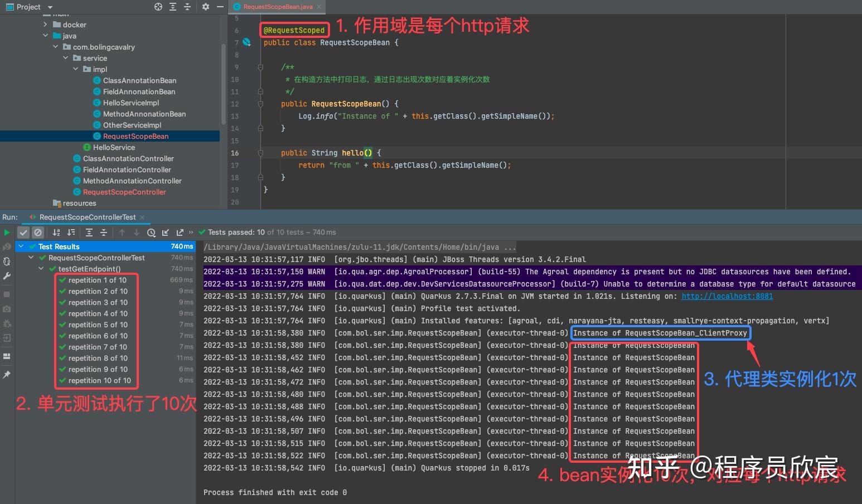Hide the Project panel with the minimize dash
The height and width of the screenshot is (504, 862).
pyautogui.click(x=220, y=7)
